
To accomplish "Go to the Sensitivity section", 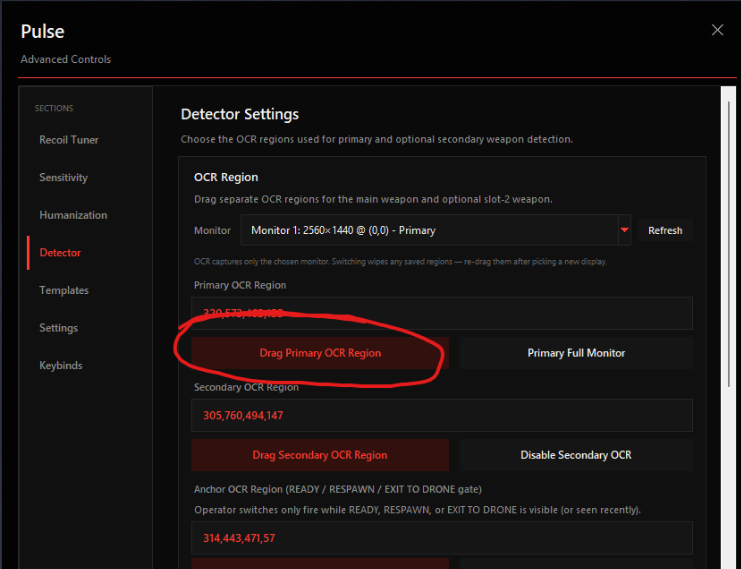I will point(63,178).
